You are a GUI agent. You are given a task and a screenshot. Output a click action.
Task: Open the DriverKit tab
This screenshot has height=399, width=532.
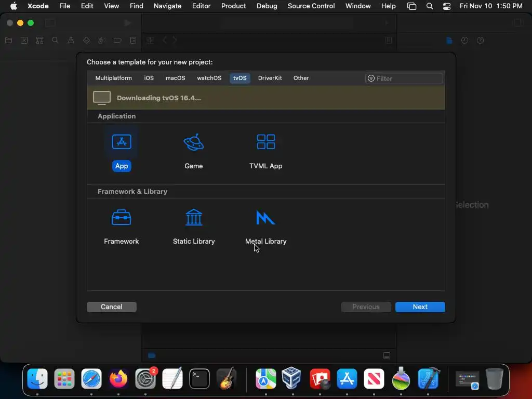coord(270,78)
